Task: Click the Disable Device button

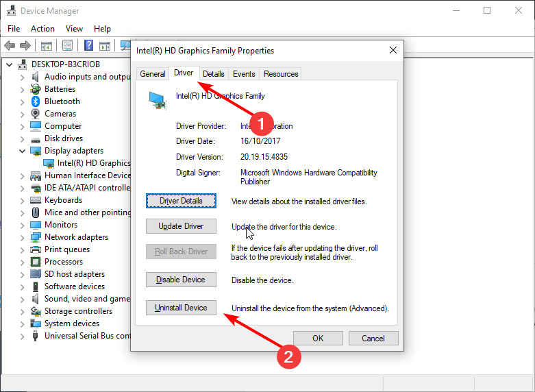Action: click(x=181, y=280)
